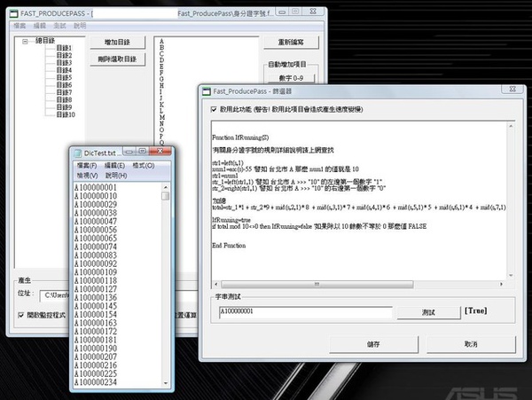Click the Notepad scrollbar down arrow
The width and height of the screenshot is (532, 400).
point(166,383)
